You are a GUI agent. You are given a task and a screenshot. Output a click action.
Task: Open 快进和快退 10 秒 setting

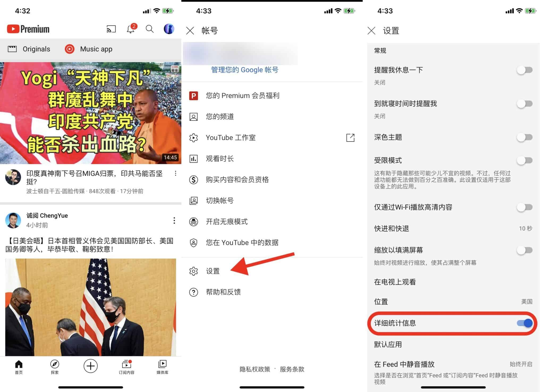point(453,229)
